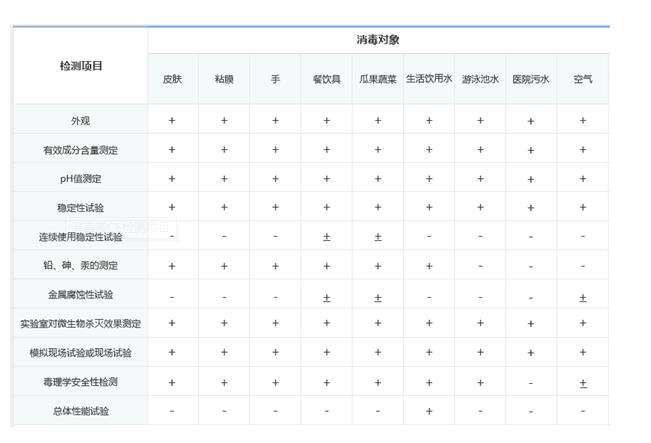This screenshot has height=443, width=651.
Task: Click the 医院污水 column header
Action: (531, 79)
